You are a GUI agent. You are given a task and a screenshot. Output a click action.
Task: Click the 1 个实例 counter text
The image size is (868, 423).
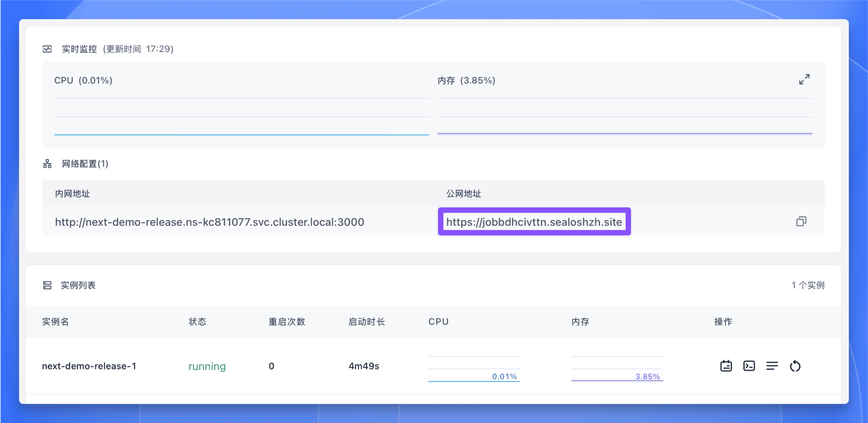pos(808,285)
